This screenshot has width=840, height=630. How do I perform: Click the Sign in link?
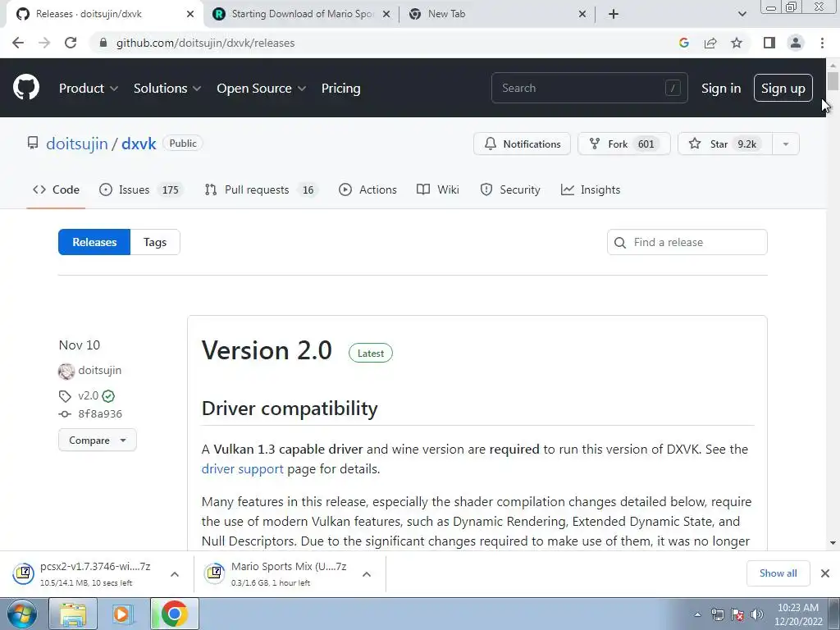tap(721, 89)
